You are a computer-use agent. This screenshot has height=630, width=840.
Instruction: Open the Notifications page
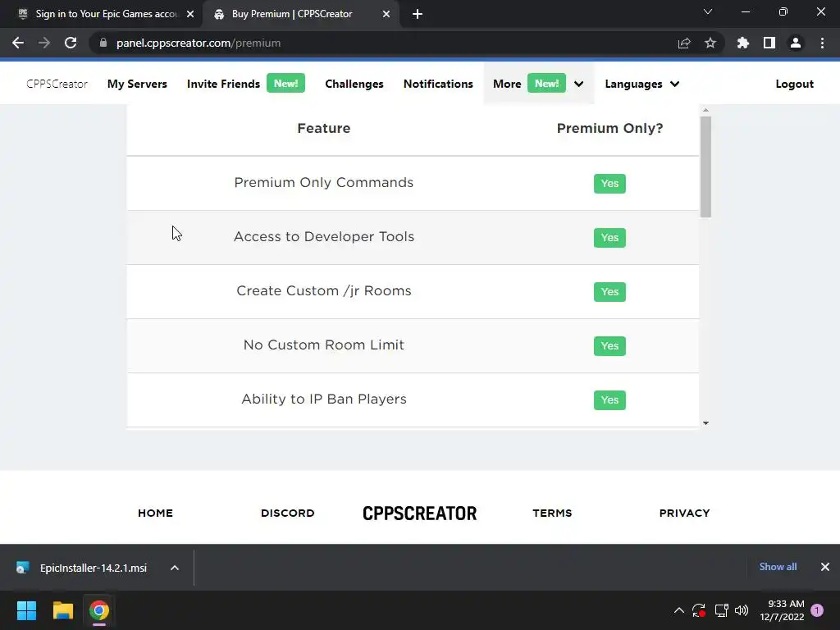(438, 84)
